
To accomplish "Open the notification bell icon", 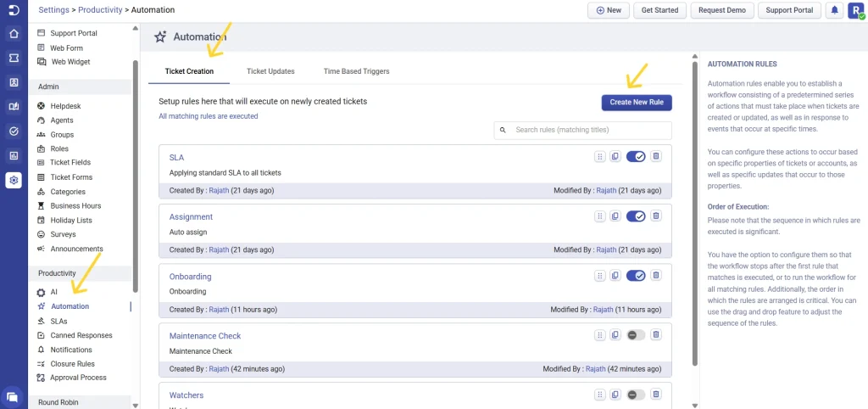I will 835,10.
